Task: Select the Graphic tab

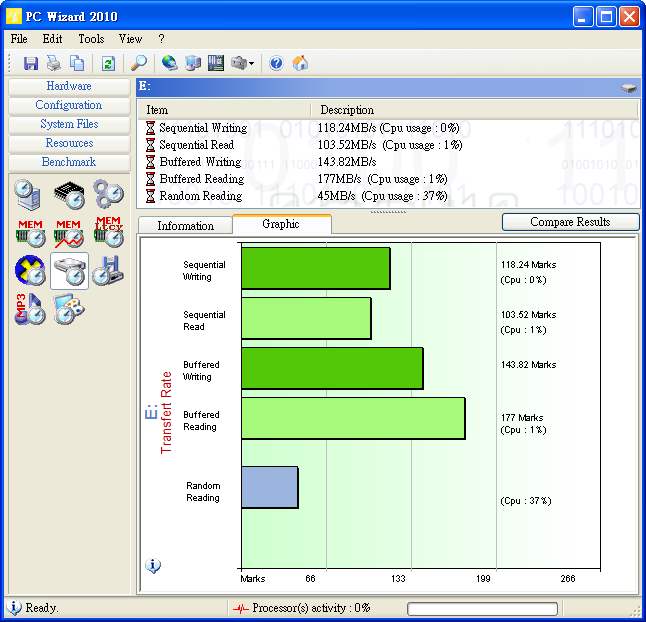Action: 282,224
